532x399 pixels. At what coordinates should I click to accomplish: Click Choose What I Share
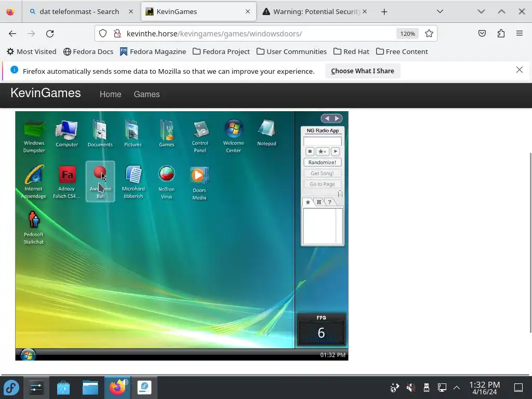pyautogui.click(x=363, y=71)
